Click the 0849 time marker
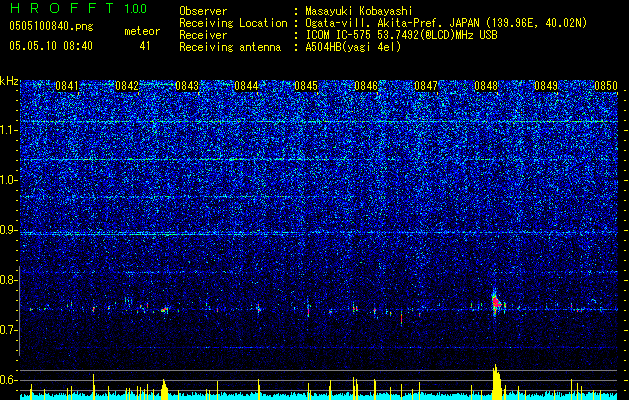Image resolution: width=629 pixels, height=400 pixels. (x=546, y=86)
